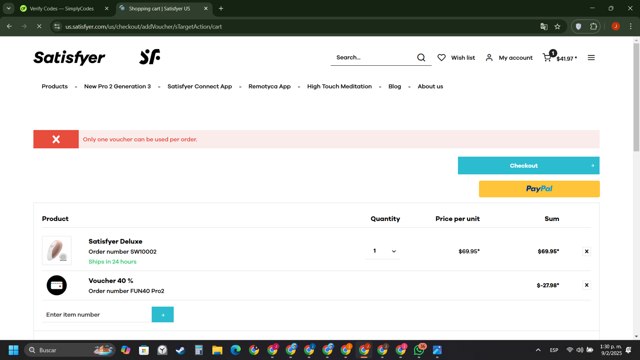Screen dimensions: 640x360
Task: Open a new browser tab
Action: [x=221, y=8]
